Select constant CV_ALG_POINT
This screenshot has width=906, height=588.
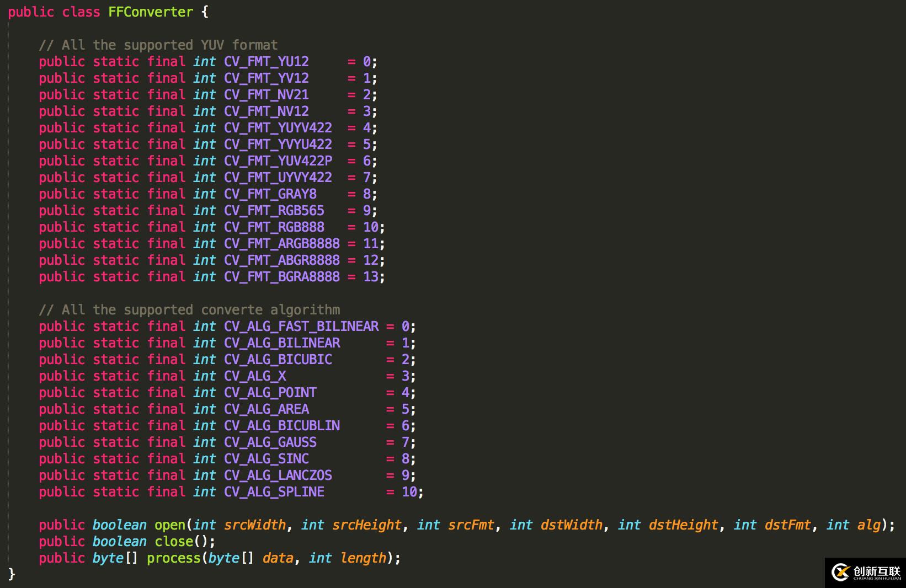(270, 392)
